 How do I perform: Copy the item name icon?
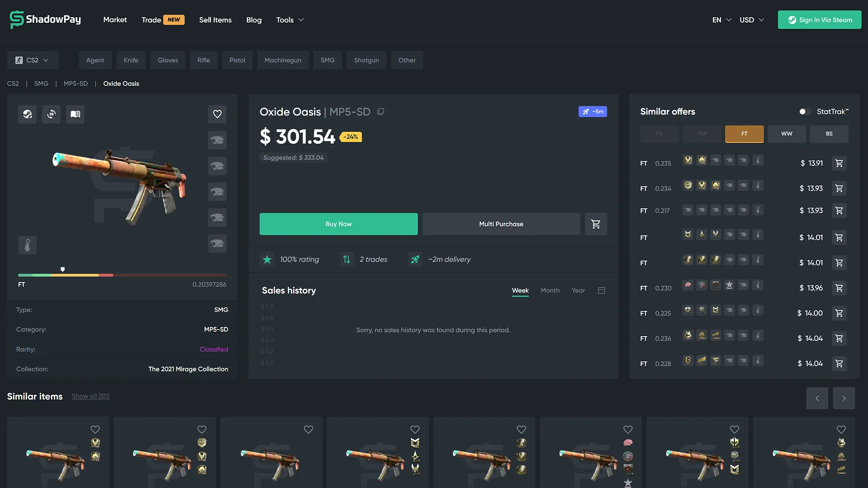pos(381,112)
